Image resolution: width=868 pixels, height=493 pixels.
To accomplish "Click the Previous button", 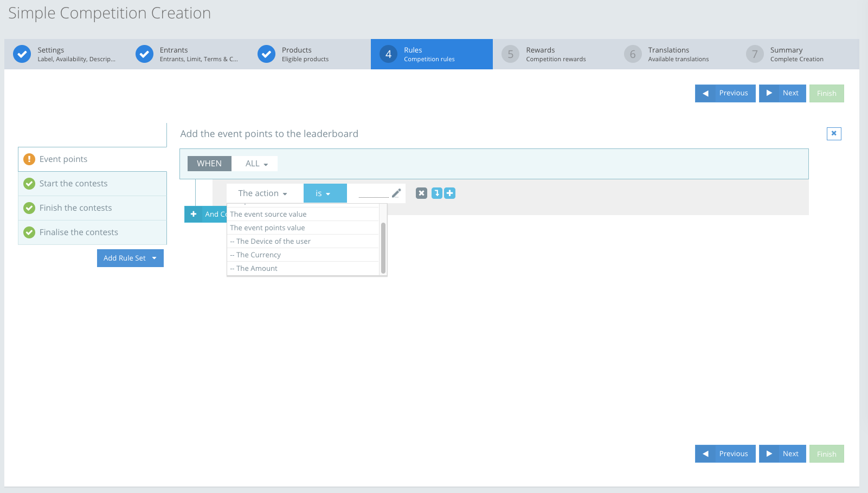I will [x=725, y=93].
